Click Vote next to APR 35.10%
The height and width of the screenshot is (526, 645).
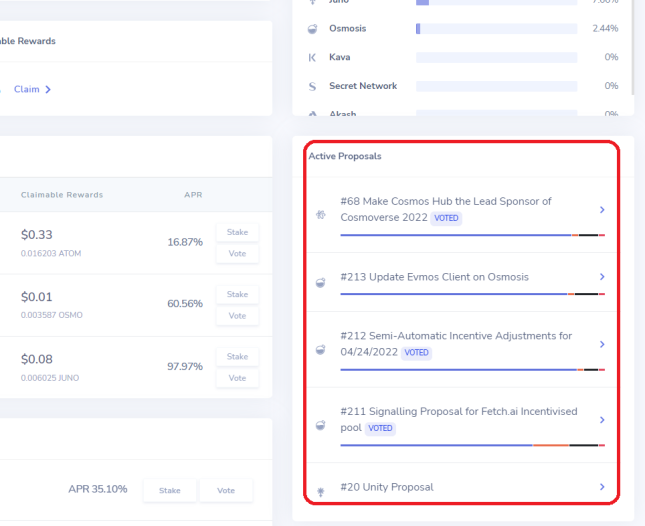point(226,490)
